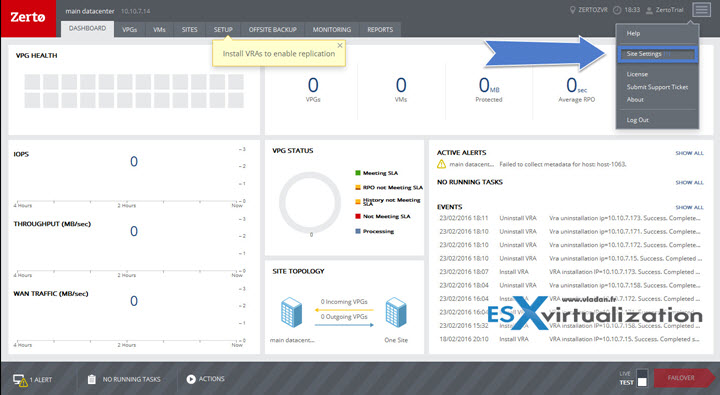Open the Offsite Backup tab
720x395 pixels.
pyautogui.click(x=272, y=29)
